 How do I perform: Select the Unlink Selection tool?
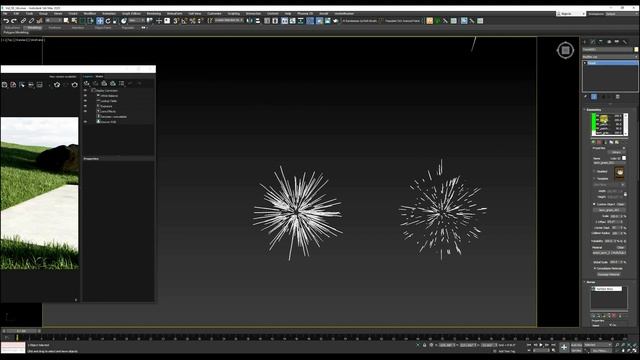(x=31, y=21)
